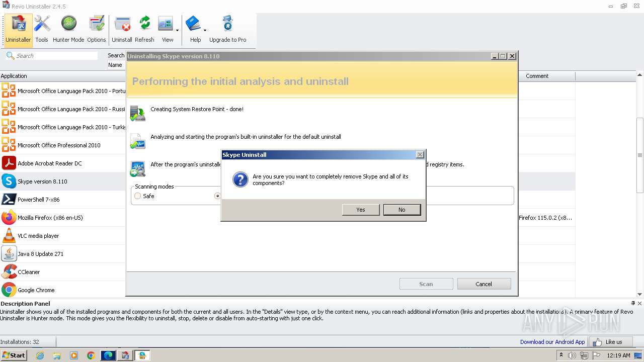Select the VLC media player cone icon

click(9, 235)
